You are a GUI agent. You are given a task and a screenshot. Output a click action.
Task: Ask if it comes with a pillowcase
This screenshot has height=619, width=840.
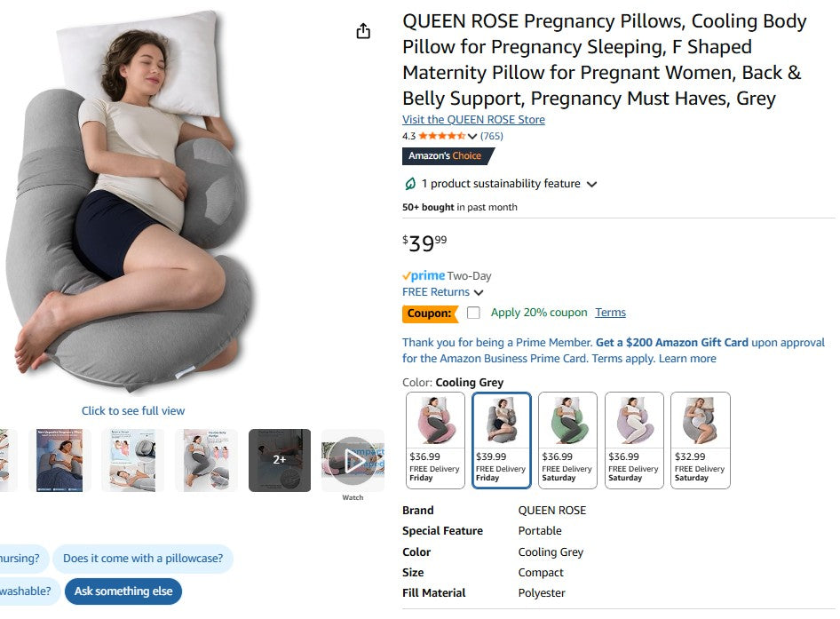(143, 559)
